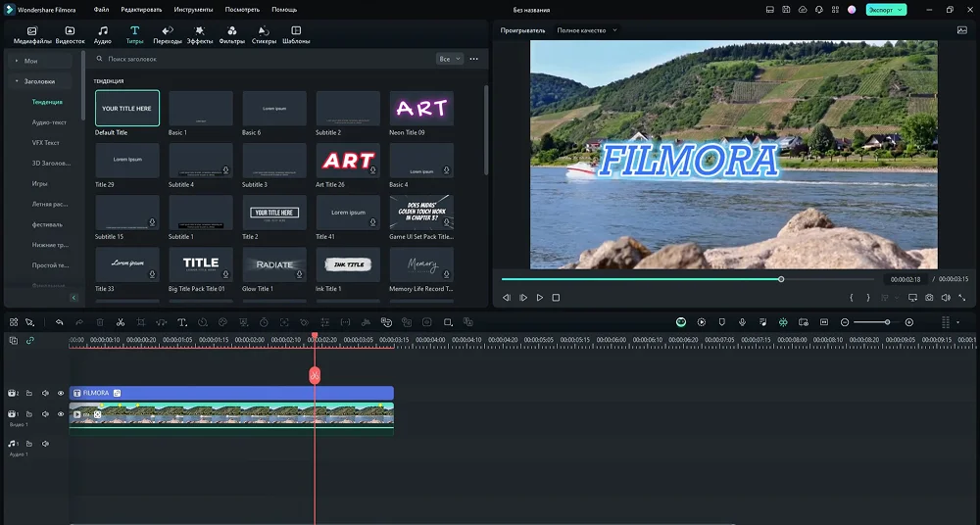Click the headset support icon in title bar
This screenshot has height=525, width=980.
point(818,10)
